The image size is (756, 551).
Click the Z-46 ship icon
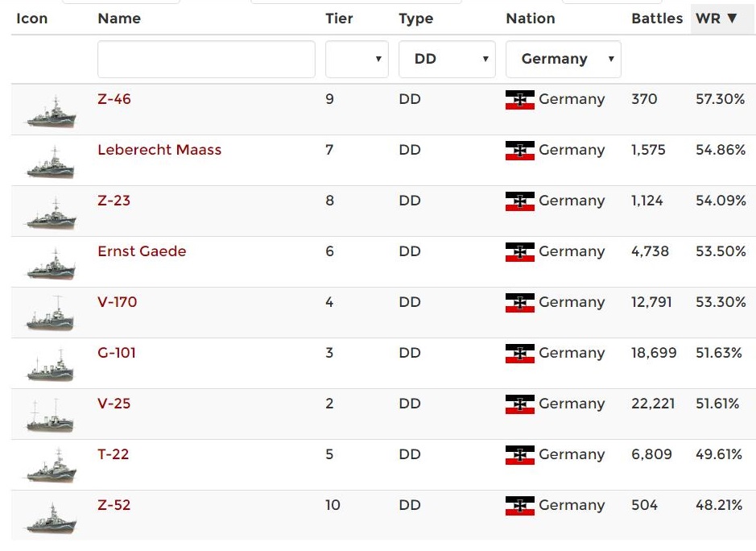pyautogui.click(x=51, y=113)
